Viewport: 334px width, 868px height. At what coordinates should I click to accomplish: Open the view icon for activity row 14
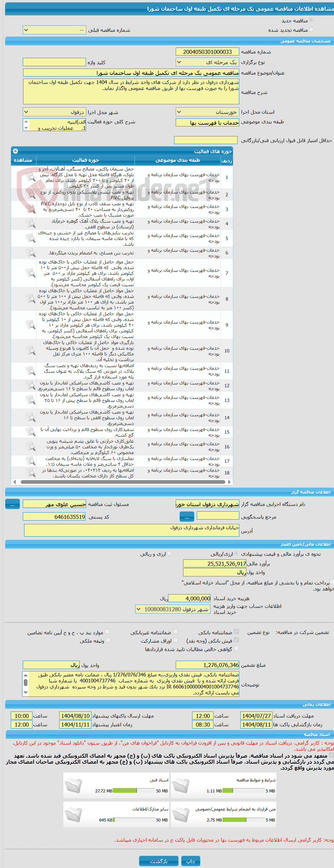30,417
